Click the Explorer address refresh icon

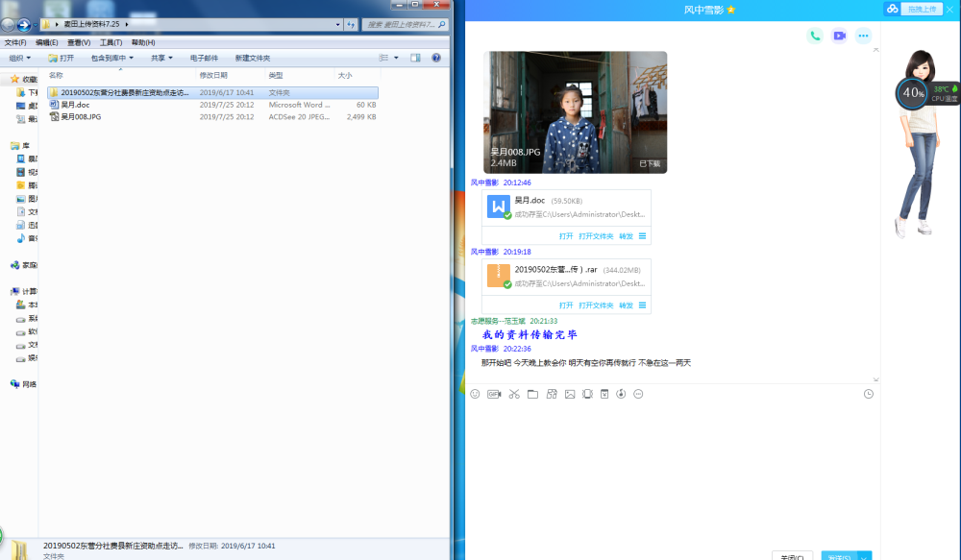[x=351, y=25]
